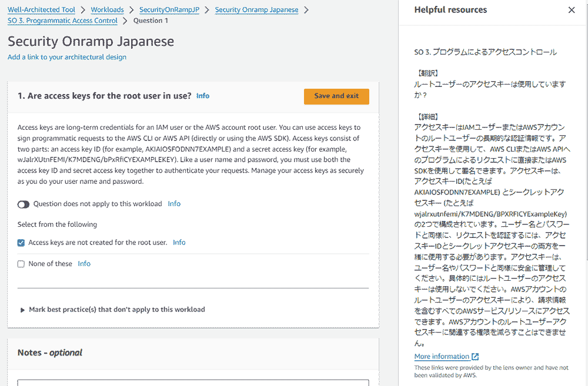Click the 'Question 1' breadcrumb text

151,21
